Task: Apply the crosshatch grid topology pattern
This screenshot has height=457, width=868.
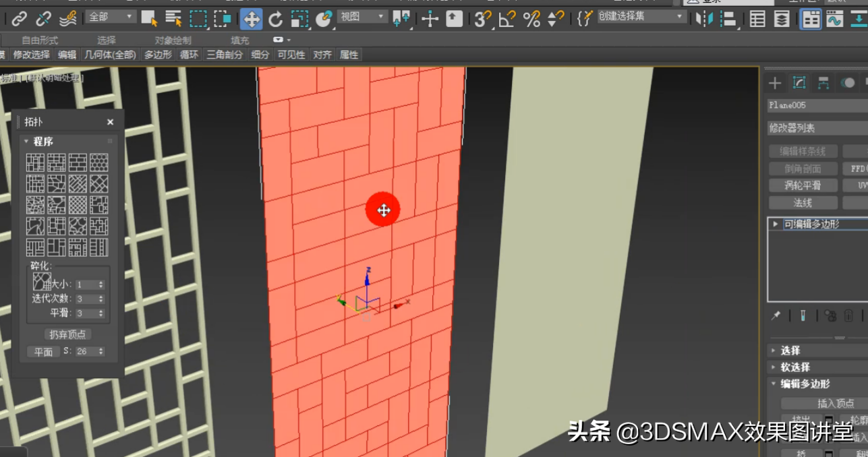Action: point(78,205)
